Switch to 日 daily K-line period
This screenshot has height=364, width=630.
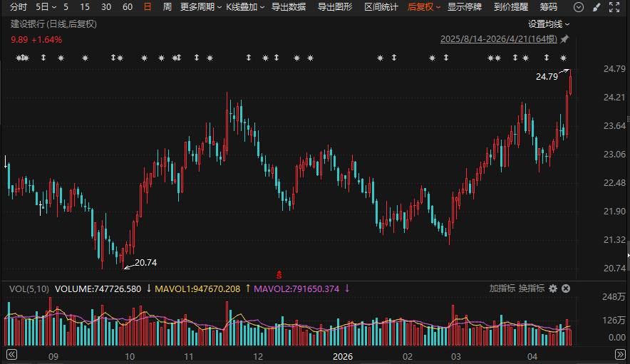coord(148,7)
